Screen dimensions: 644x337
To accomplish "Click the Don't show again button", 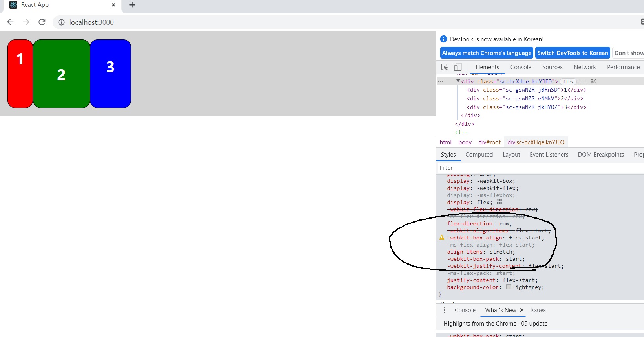I will click(x=628, y=53).
